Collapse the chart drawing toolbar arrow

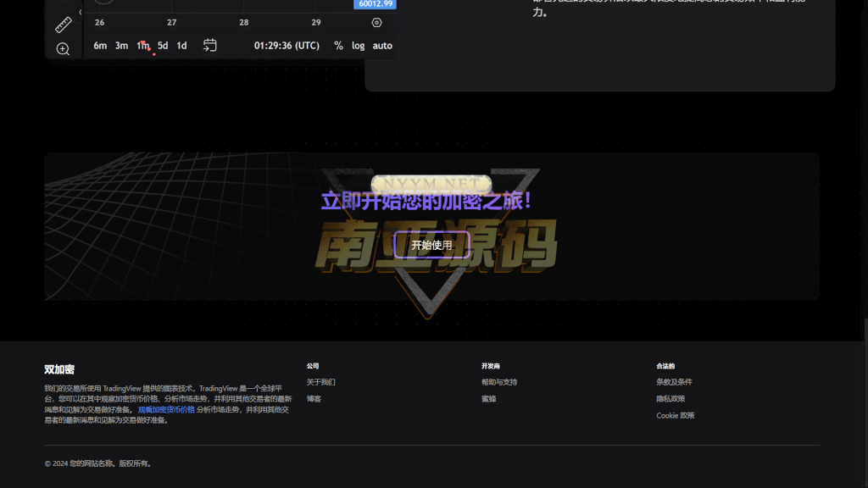(x=81, y=12)
